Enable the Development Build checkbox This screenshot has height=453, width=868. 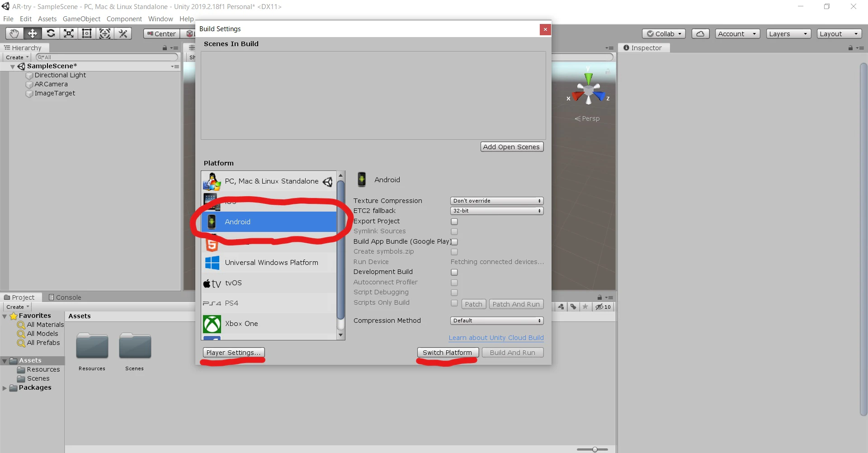(x=454, y=272)
